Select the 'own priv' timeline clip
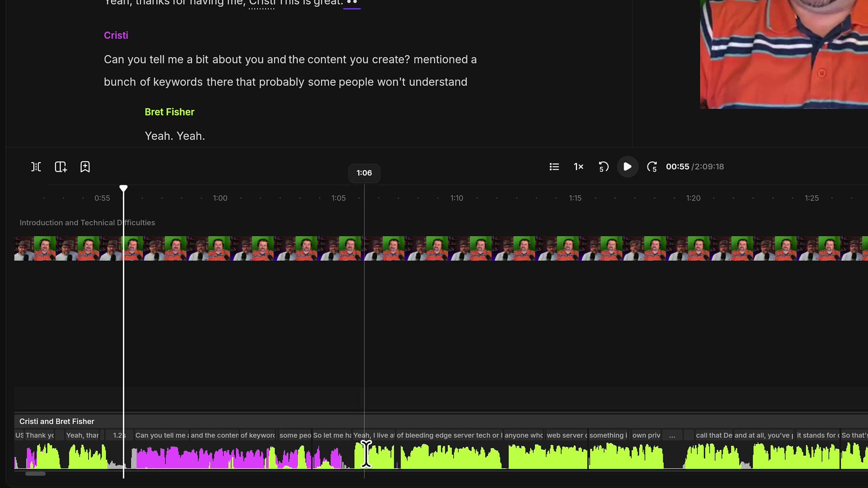 [646, 435]
